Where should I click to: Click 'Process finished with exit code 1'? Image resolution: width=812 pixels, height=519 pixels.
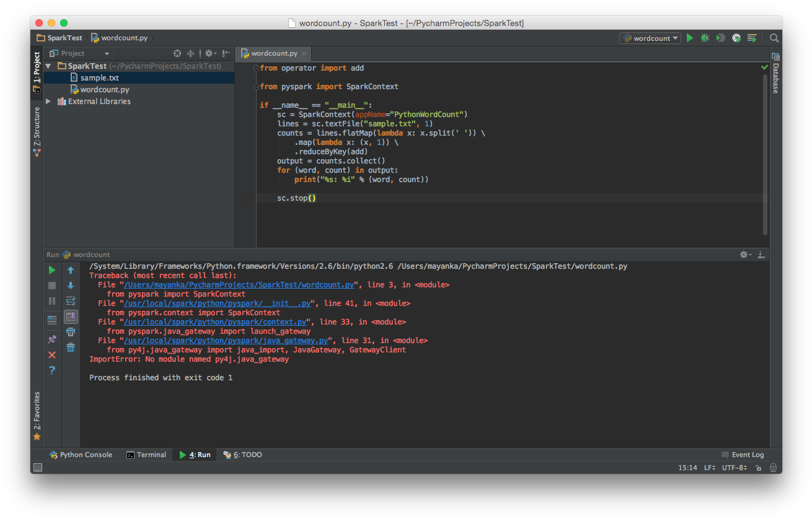[x=161, y=378]
